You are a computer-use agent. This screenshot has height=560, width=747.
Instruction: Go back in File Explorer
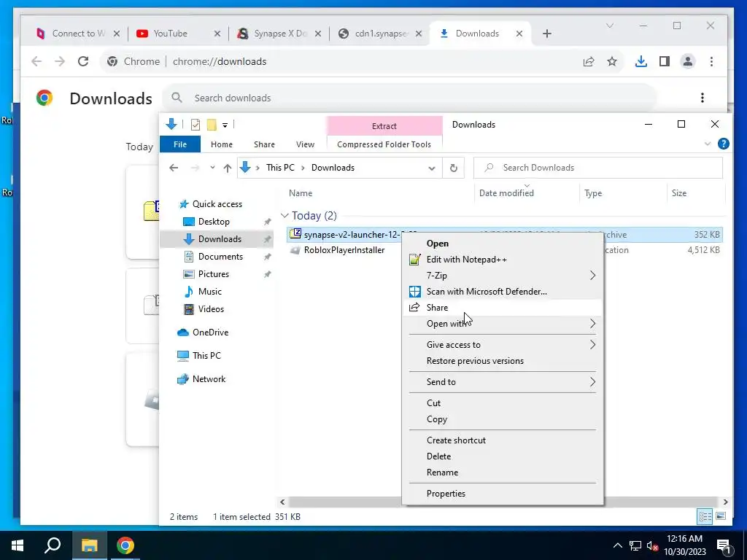[174, 168]
